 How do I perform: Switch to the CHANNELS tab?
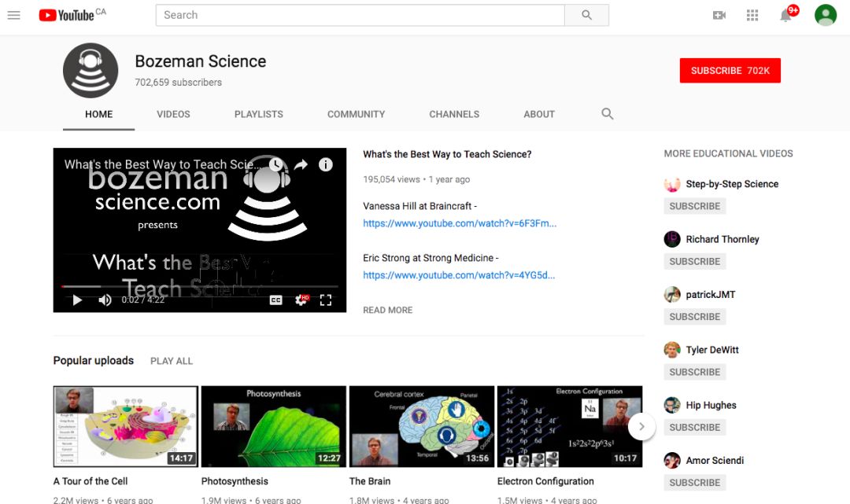pos(454,114)
